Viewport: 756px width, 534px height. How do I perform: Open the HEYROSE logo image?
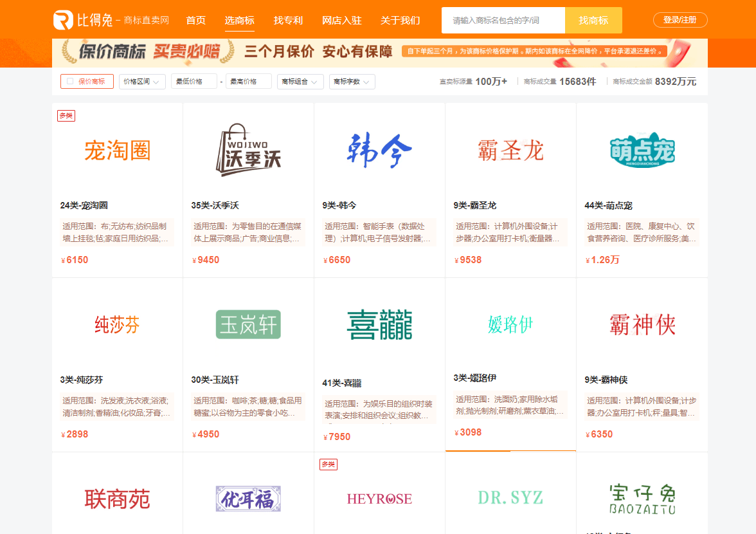pyautogui.click(x=379, y=499)
